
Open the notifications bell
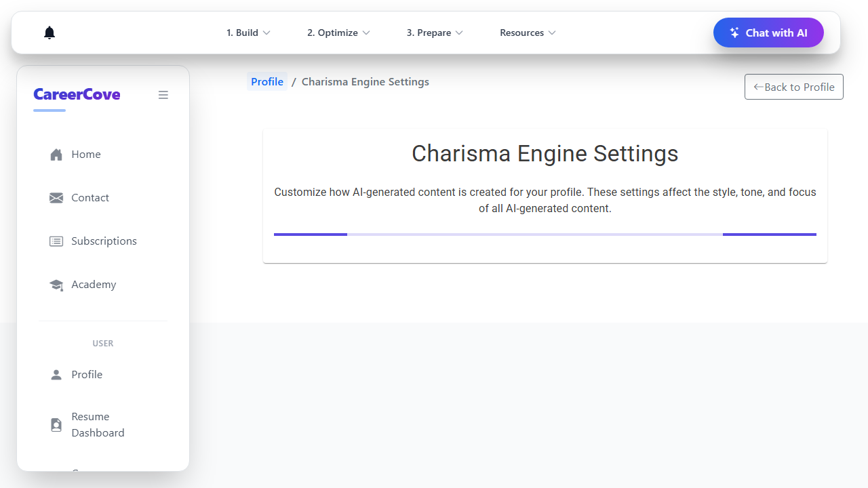pos(50,33)
